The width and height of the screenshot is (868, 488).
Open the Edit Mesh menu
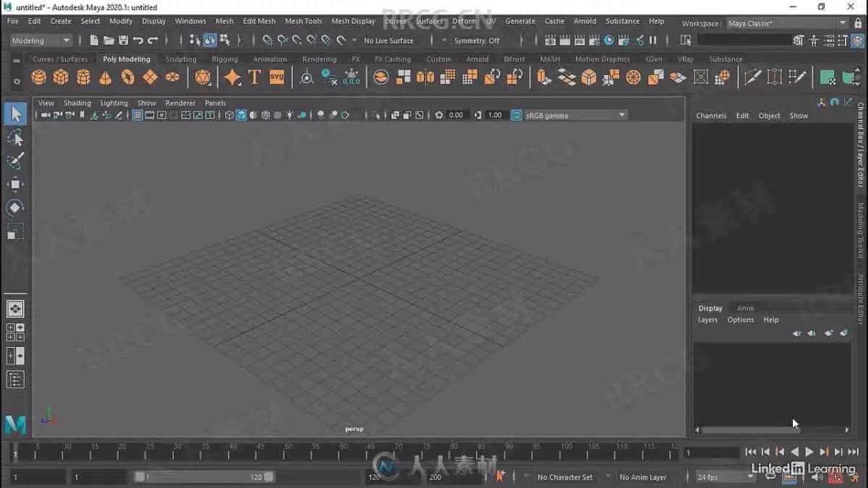[259, 21]
